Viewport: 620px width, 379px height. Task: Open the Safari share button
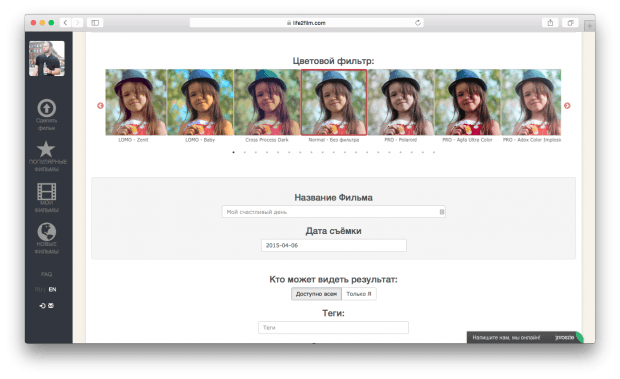(550, 23)
